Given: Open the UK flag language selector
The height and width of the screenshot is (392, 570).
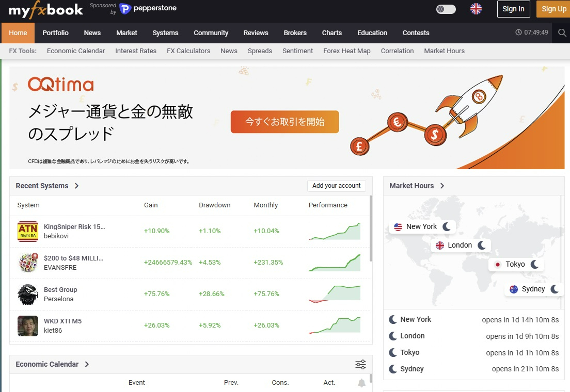Looking at the screenshot, I should pyautogui.click(x=476, y=9).
